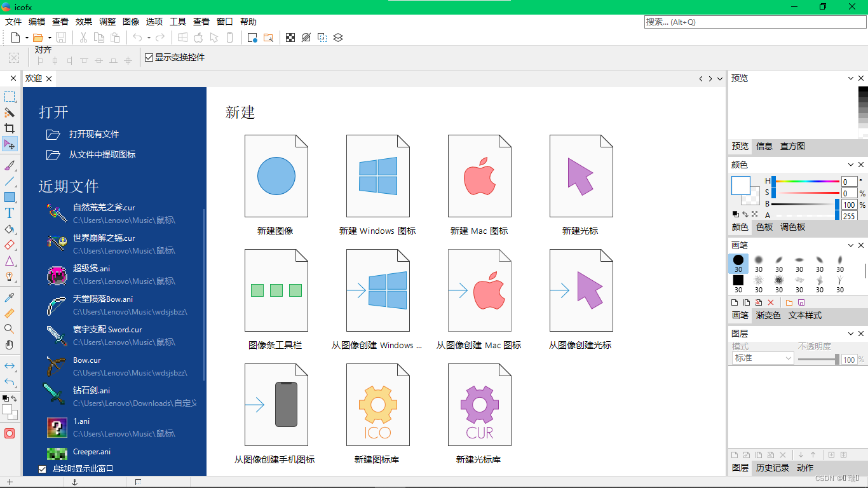Click the swap colors icon in color panel
This screenshot has width=868, height=488.
(x=745, y=214)
